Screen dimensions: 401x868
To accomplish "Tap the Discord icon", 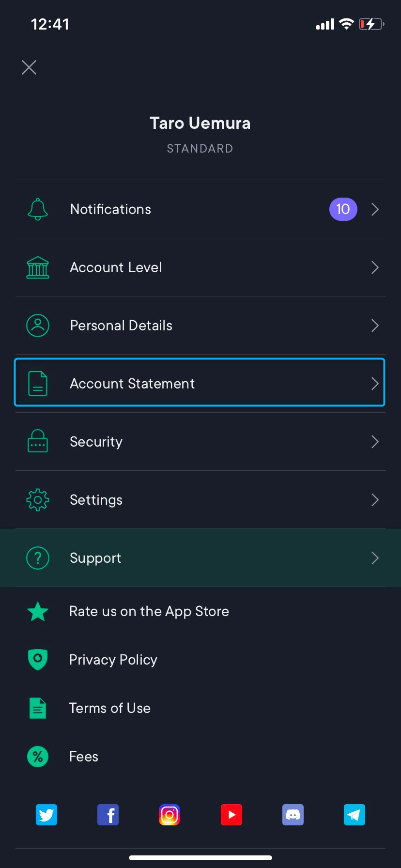I will (293, 815).
